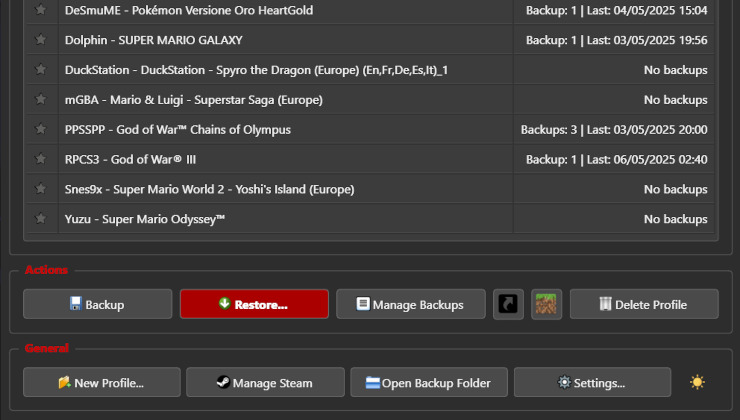The image size is (740, 420).
Task: Click Open Backup Folder
Action: (429, 382)
